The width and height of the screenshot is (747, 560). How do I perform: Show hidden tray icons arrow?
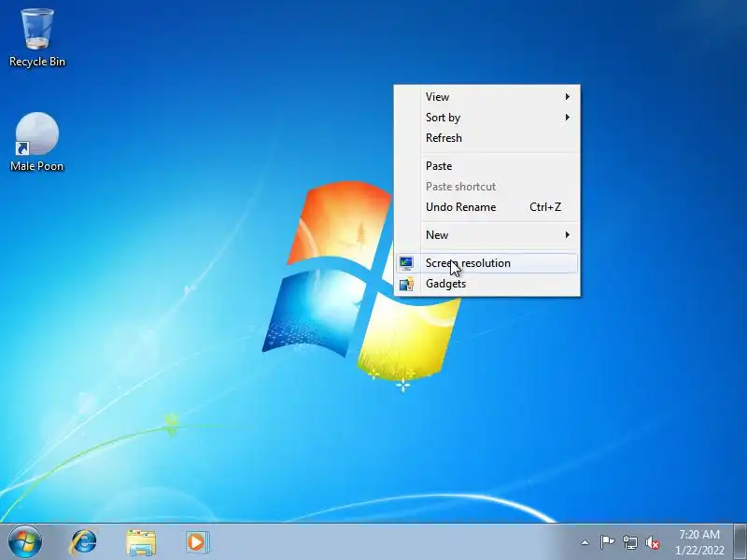coord(585,542)
